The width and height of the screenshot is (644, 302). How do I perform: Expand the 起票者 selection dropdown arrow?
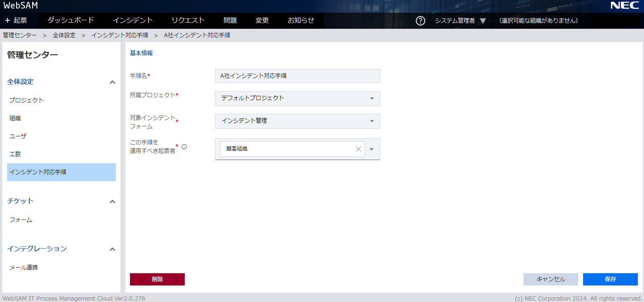(x=372, y=149)
